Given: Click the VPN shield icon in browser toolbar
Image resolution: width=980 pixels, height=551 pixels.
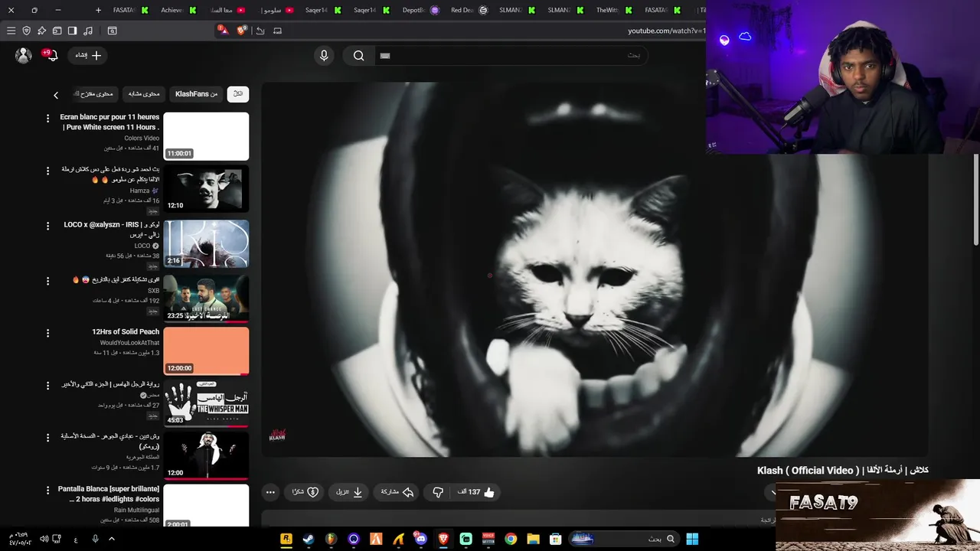Looking at the screenshot, I should pos(26,31).
